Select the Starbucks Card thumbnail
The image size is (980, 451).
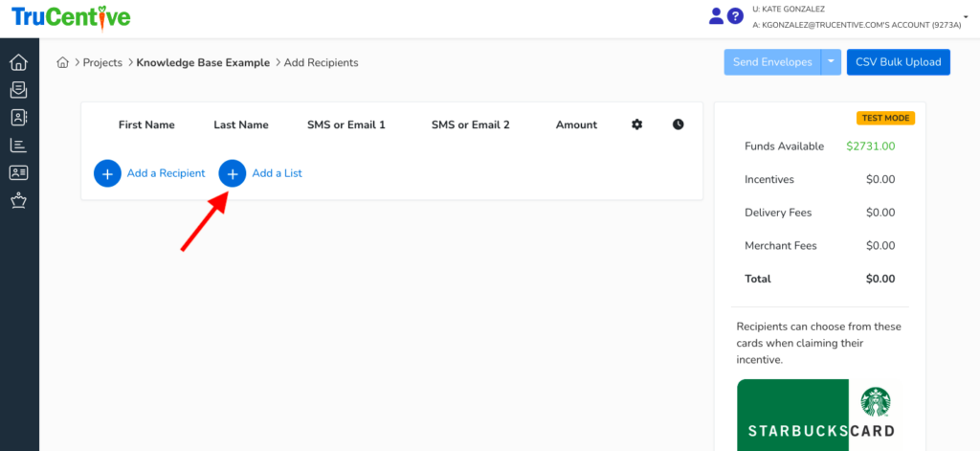click(x=821, y=415)
